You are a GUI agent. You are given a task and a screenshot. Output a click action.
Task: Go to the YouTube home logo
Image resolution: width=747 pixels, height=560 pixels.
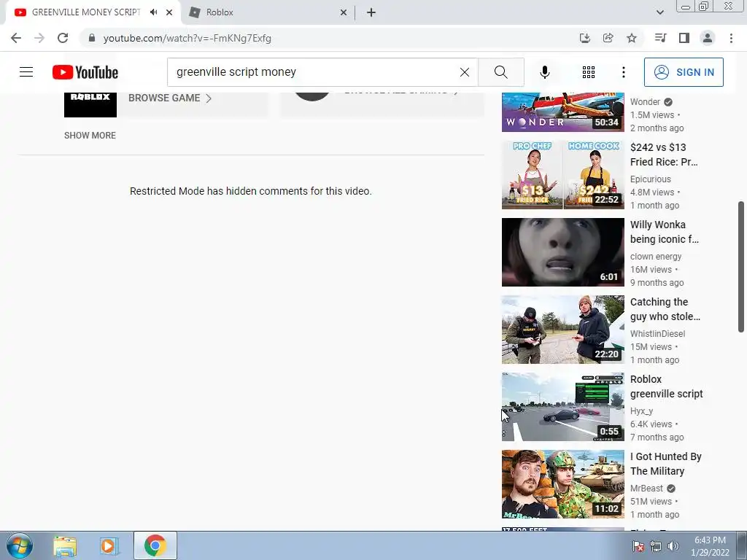coord(85,72)
